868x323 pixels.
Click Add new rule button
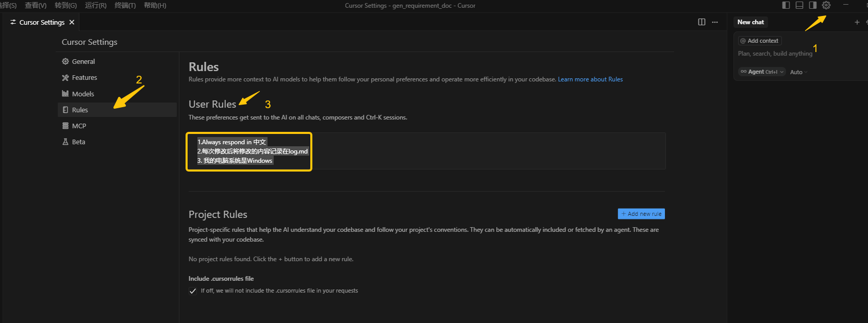tap(641, 214)
